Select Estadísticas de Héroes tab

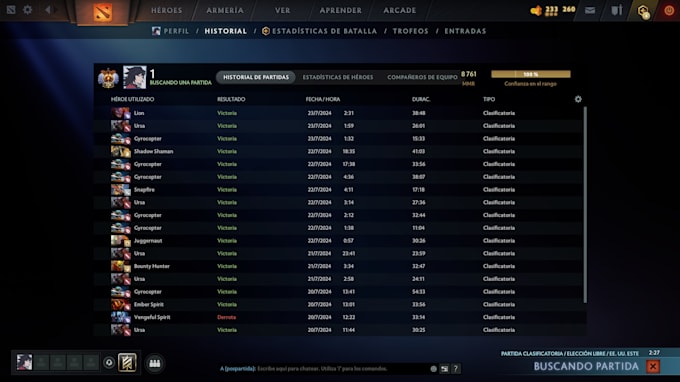coord(338,77)
